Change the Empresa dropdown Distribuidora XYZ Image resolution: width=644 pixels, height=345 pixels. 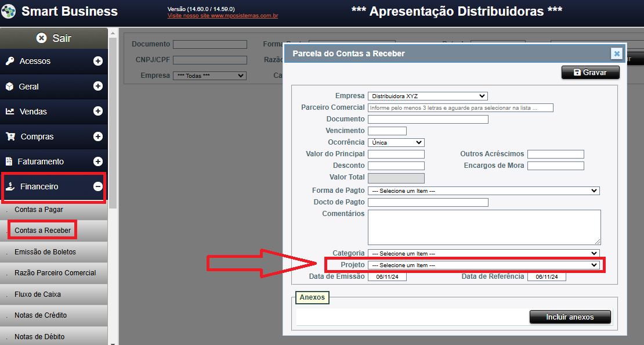point(428,96)
